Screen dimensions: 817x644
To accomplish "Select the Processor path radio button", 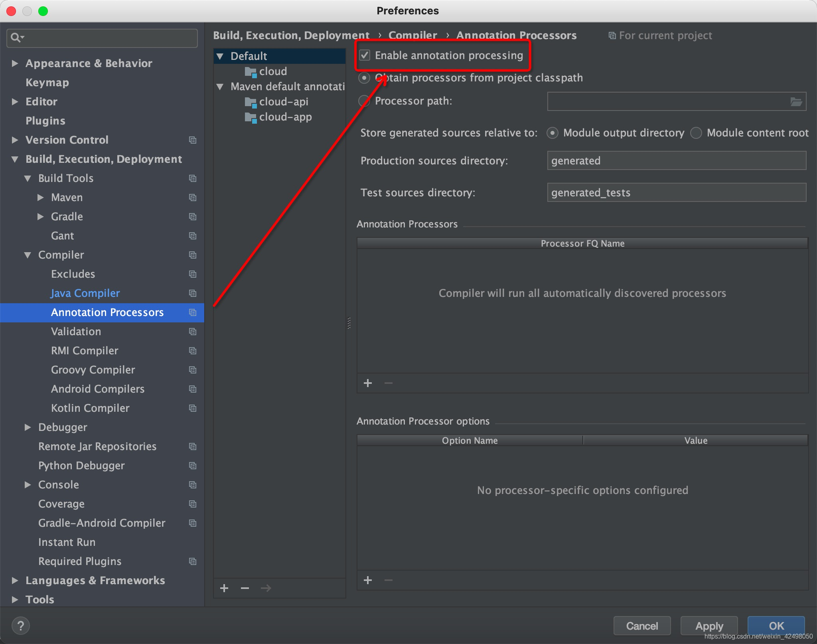I will [364, 101].
